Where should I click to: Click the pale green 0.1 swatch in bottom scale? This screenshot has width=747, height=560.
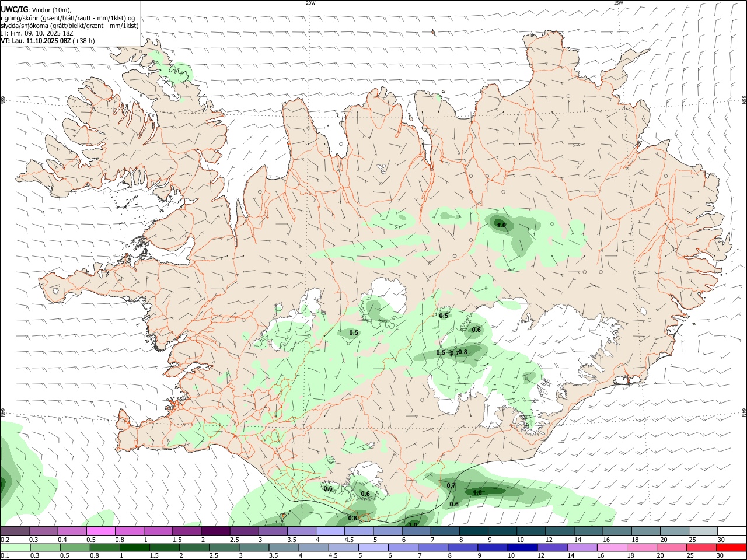click(x=15, y=547)
